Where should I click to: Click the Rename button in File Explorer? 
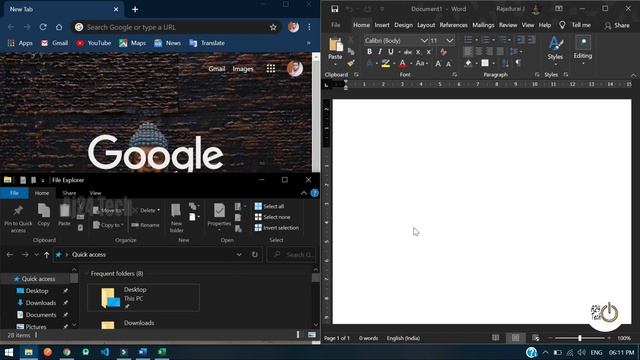click(146, 225)
